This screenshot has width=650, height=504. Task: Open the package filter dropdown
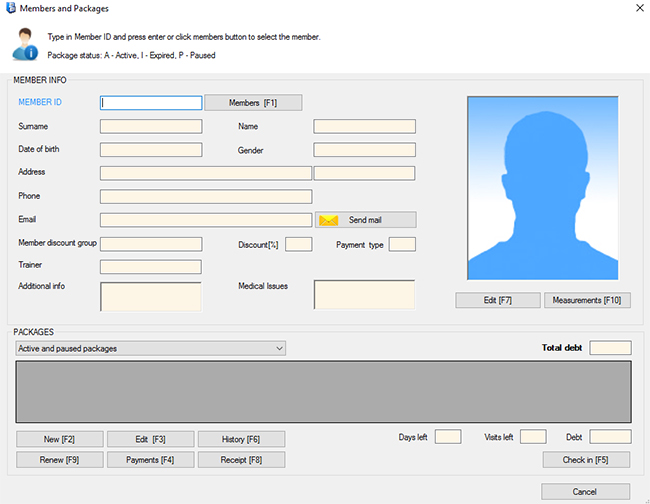coord(151,348)
